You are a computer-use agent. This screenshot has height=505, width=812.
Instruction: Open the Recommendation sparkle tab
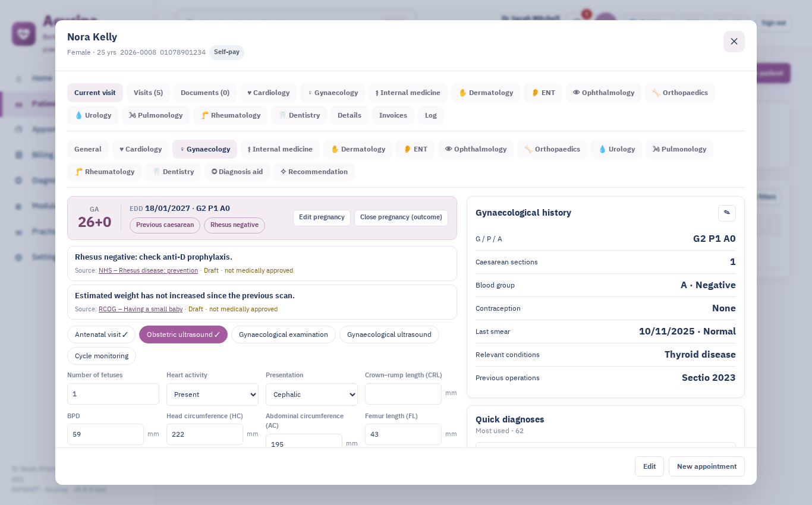tap(314, 172)
